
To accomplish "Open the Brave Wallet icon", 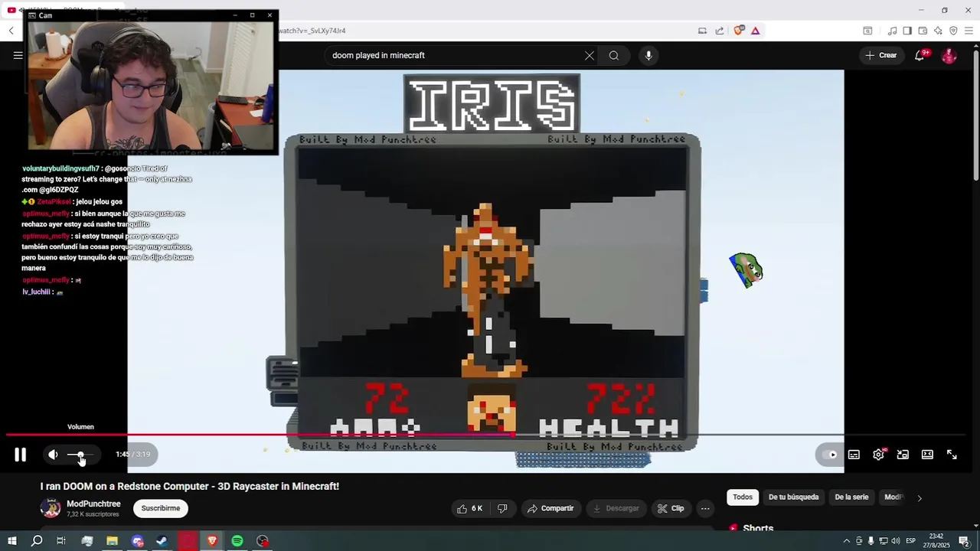I will click(923, 31).
